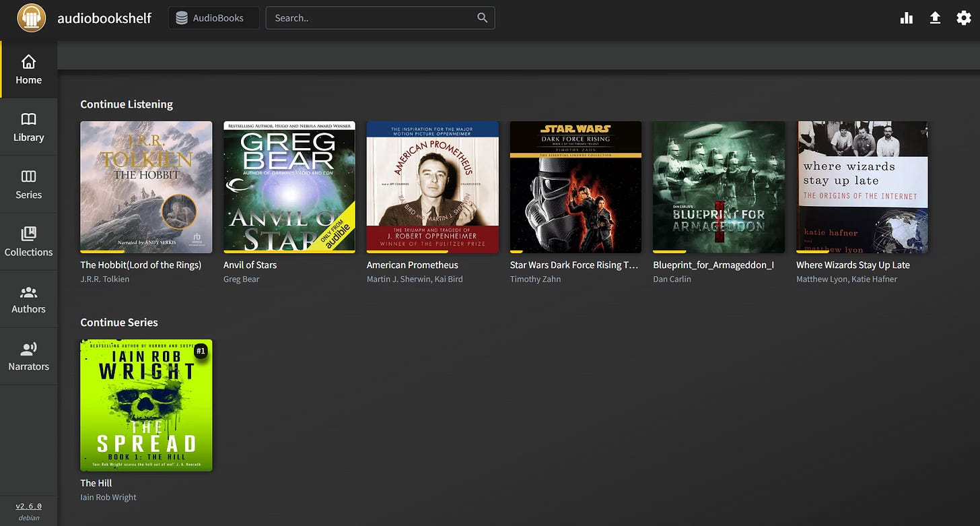Screen dimensions: 980x526
Task: Click the #1 series badge on The Spread
Action: coord(201,351)
